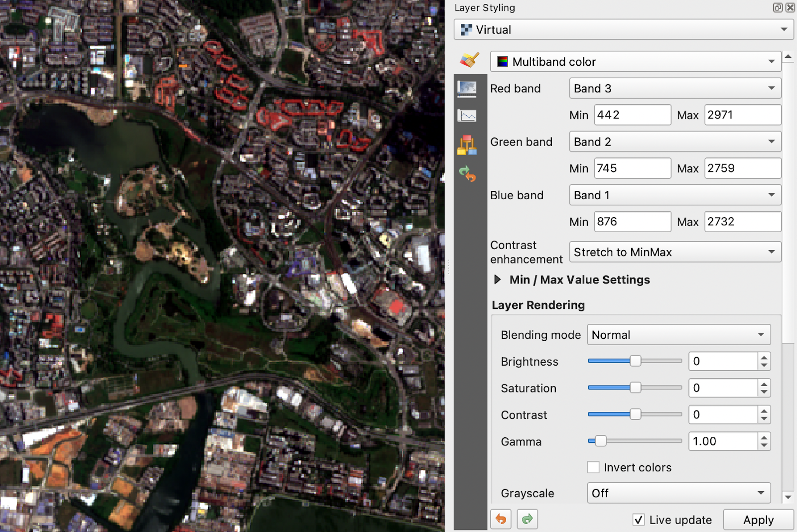Expand Min / Max Value Settings section

[x=497, y=279]
